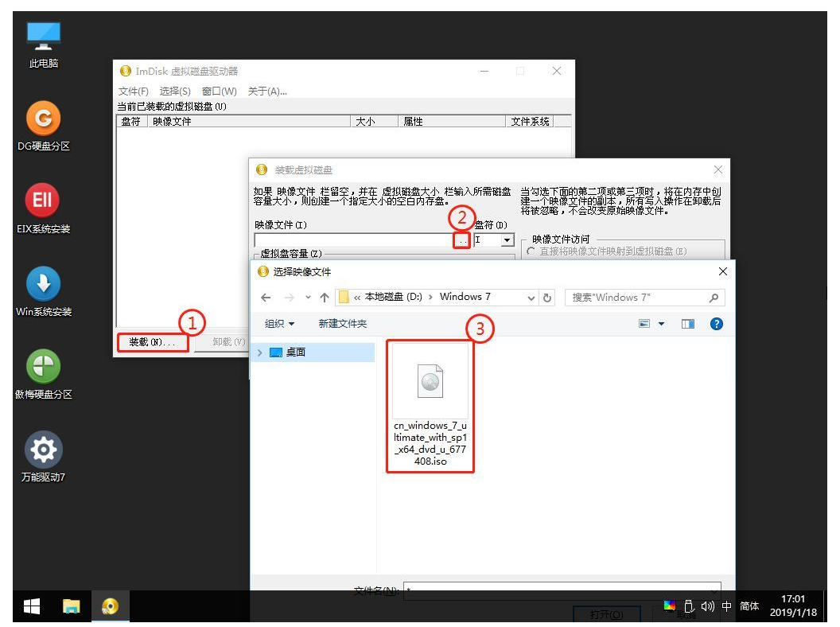The width and height of the screenshot is (840, 627).
Task: Switch input language via 中 indicator
Action: pos(726,606)
